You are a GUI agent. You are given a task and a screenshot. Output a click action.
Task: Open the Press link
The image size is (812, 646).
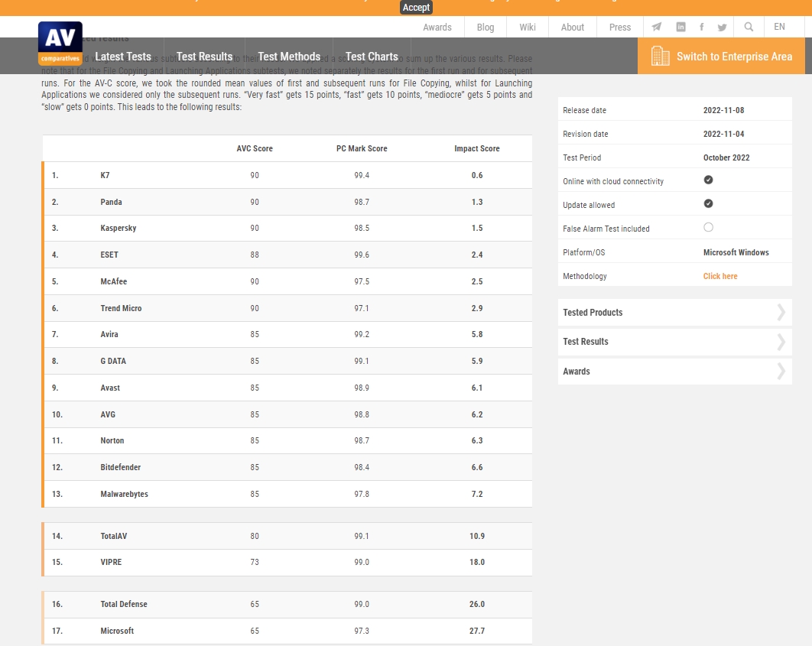(620, 27)
